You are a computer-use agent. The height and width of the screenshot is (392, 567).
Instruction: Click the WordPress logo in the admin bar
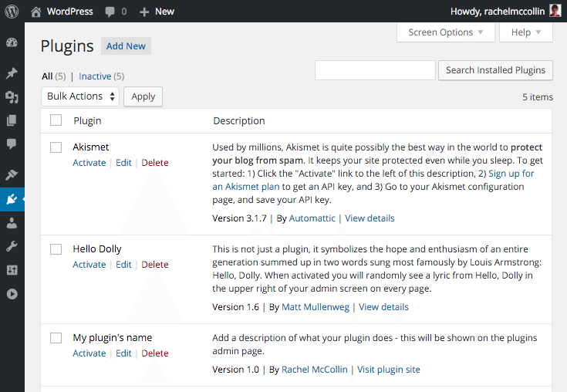click(x=12, y=12)
